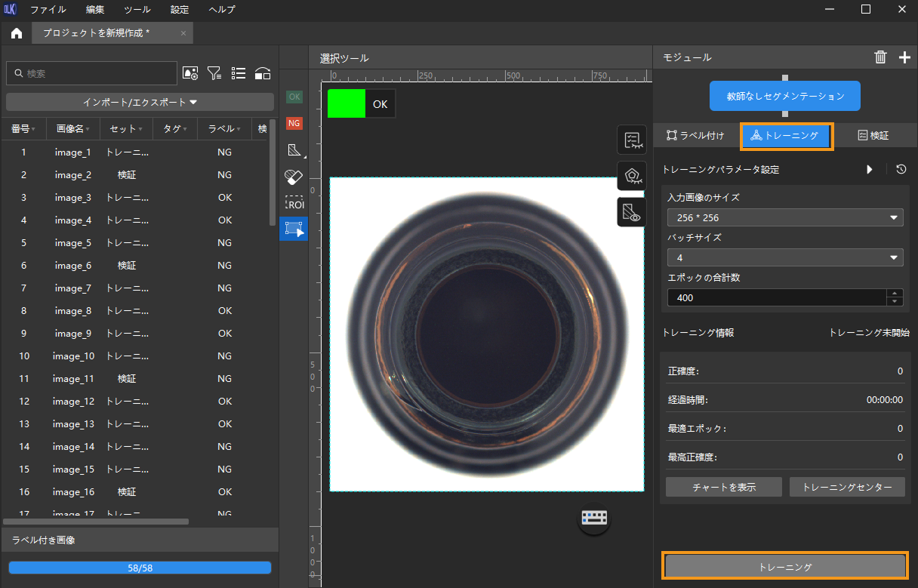This screenshot has width=918, height=588.
Task: Click the チャートを表示 button
Action: [x=724, y=487]
